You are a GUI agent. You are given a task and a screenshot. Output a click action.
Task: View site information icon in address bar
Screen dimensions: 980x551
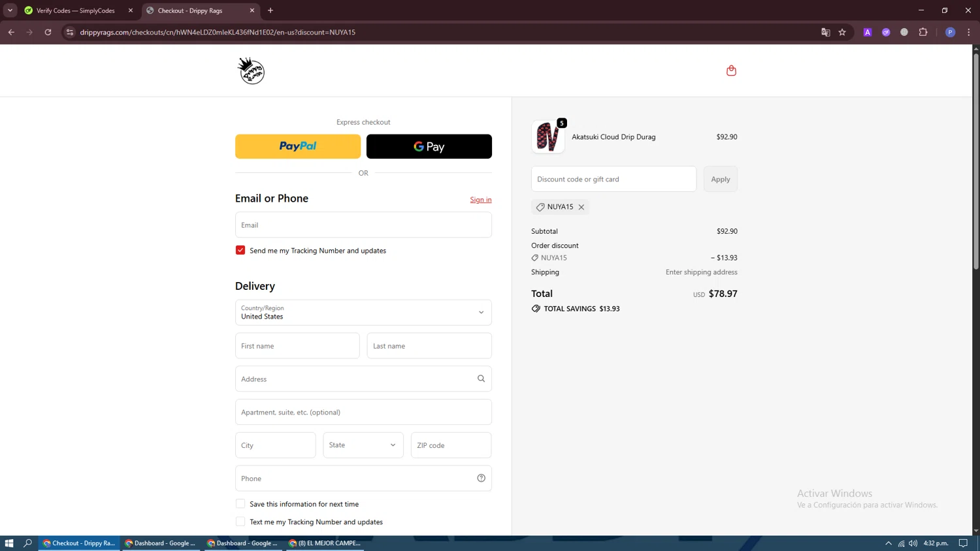[x=70, y=32]
